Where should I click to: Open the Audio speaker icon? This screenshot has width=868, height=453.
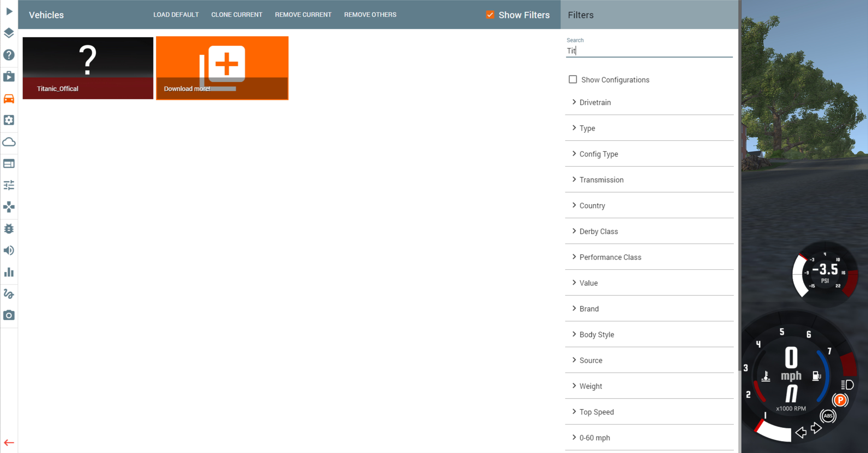click(9, 250)
